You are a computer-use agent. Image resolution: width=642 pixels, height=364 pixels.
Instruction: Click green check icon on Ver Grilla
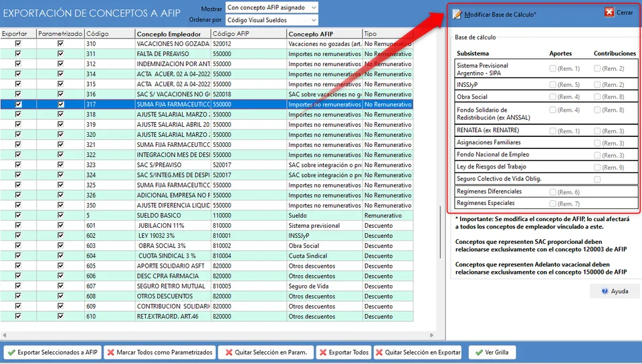click(479, 352)
